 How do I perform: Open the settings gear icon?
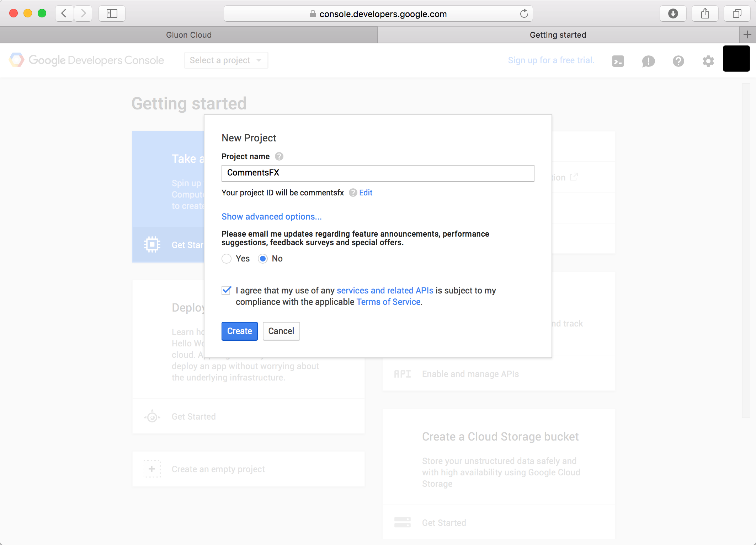[708, 61]
